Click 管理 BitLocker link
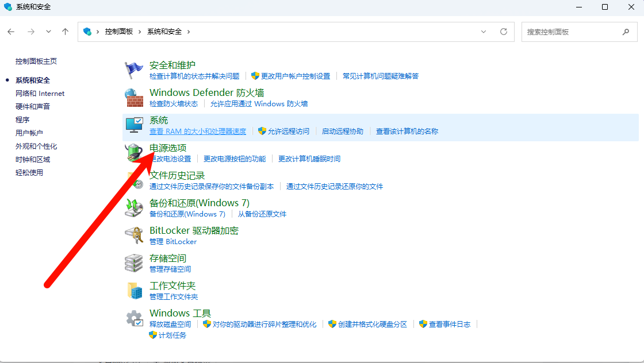 click(x=173, y=242)
